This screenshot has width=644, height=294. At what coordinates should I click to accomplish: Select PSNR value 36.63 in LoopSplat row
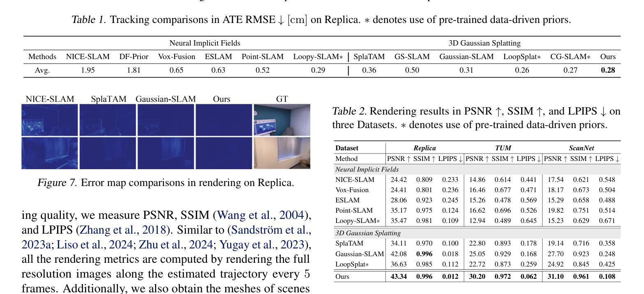398,265
